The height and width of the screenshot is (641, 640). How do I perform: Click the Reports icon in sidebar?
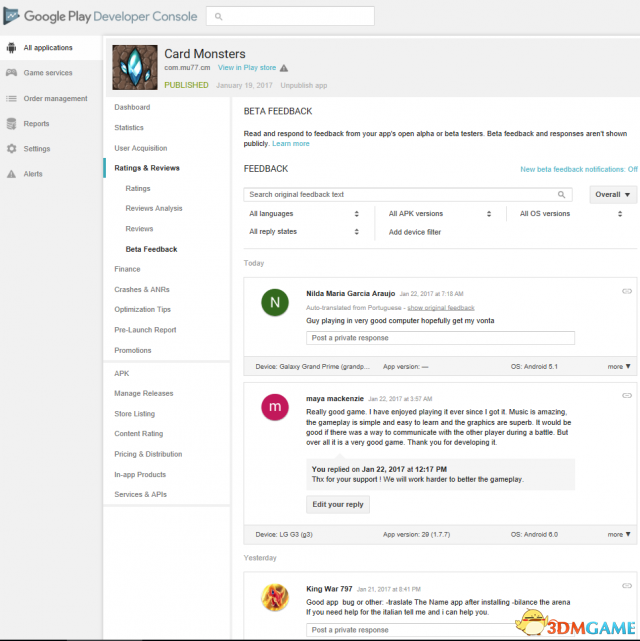[x=11, y=124]
